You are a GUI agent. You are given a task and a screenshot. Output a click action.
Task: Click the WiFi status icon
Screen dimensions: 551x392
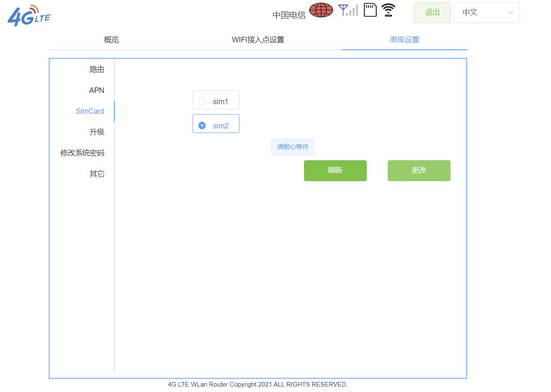point(389,10)
